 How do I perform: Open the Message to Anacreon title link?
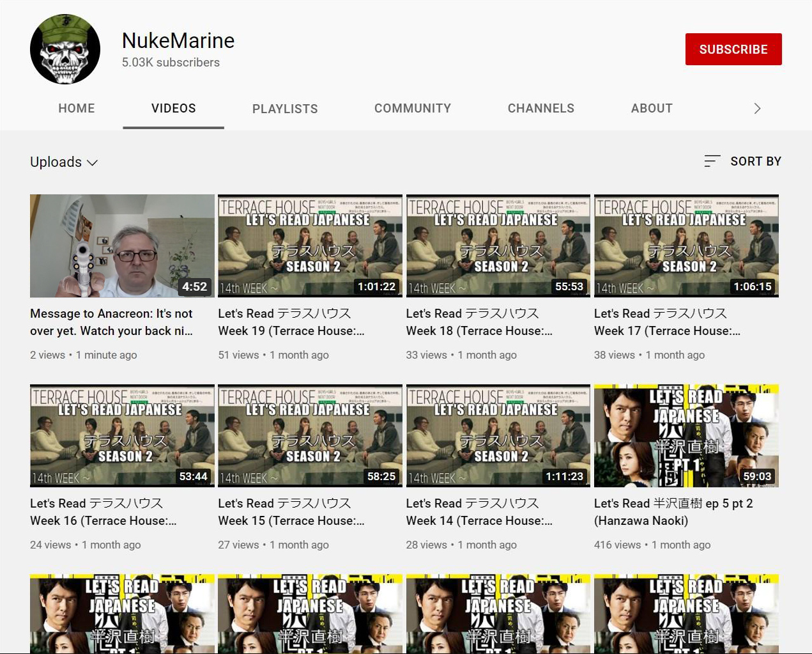point(112,322)
